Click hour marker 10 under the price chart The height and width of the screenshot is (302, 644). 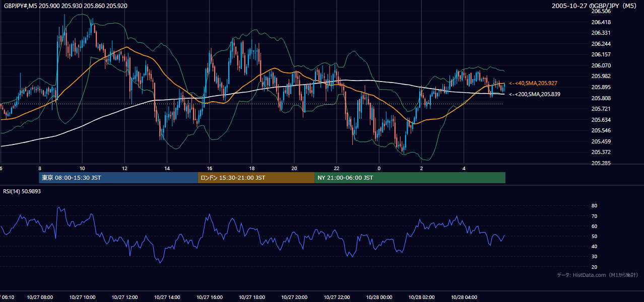82,169
